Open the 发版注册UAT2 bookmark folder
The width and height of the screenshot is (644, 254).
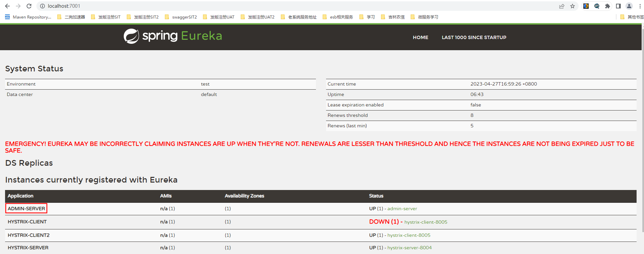pyautogui.click(x=258, y=17)
